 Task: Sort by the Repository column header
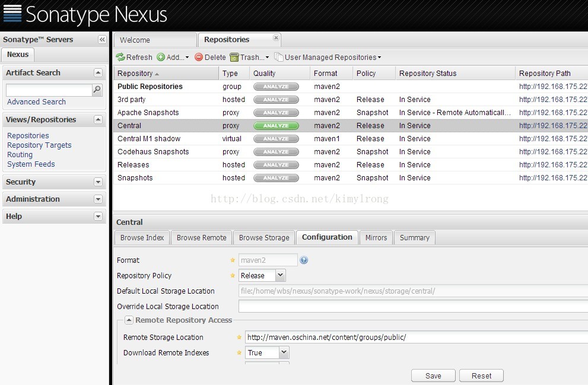point(166,74)
